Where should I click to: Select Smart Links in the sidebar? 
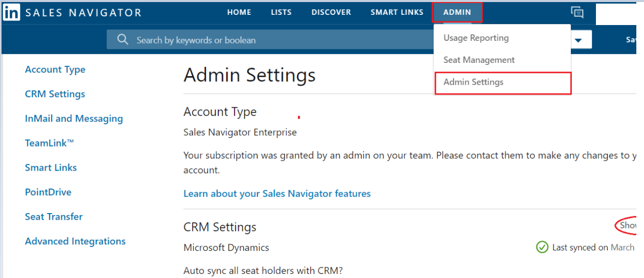coord(51,168)
